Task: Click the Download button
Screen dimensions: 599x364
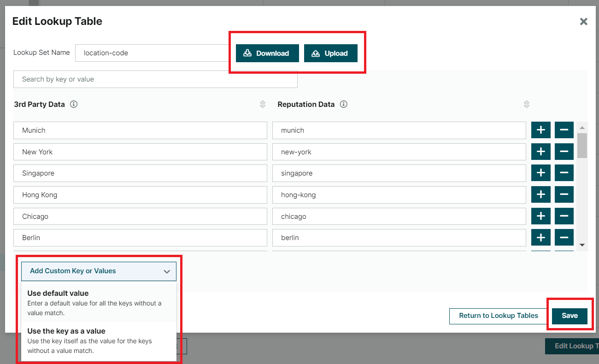Action: pyautogui.click(x=267, y=53)
